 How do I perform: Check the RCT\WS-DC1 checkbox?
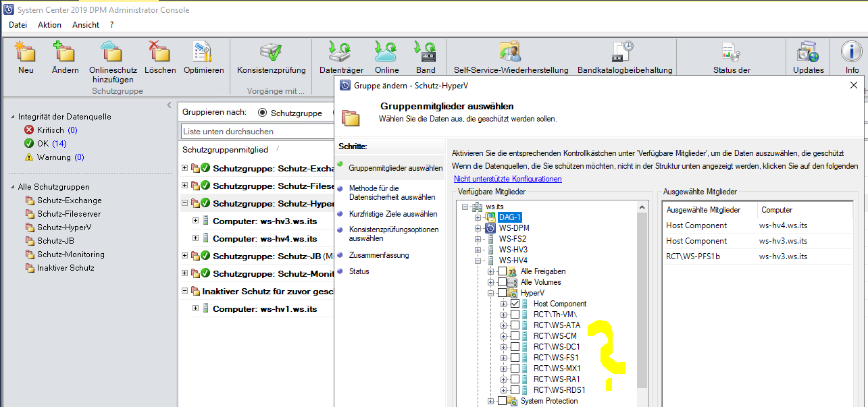(515, 347)
